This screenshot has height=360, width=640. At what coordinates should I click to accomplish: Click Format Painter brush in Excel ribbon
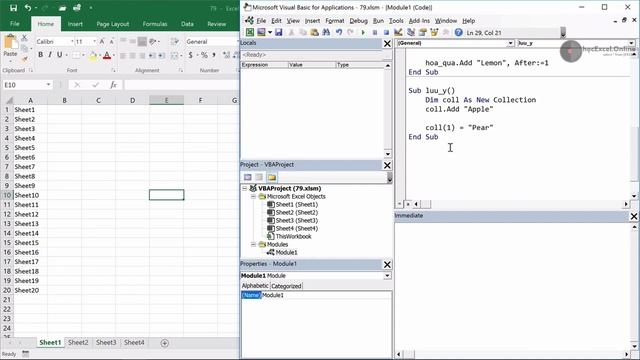tap(24, 60)
